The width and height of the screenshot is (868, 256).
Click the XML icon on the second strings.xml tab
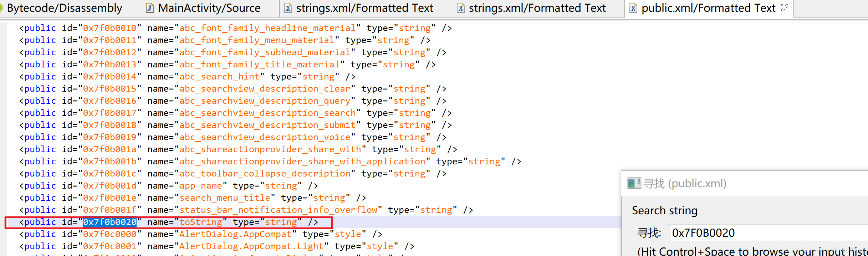[461, 8]
